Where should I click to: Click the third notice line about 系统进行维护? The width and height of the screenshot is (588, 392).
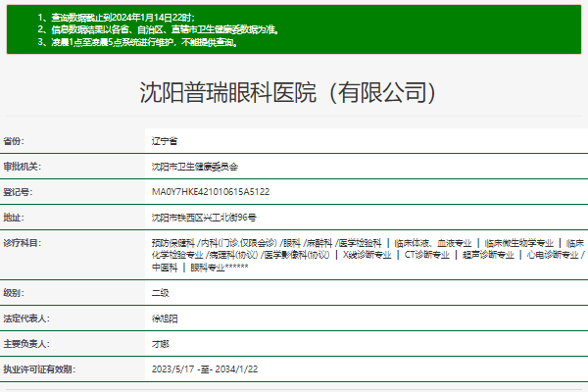pos(137,42)
